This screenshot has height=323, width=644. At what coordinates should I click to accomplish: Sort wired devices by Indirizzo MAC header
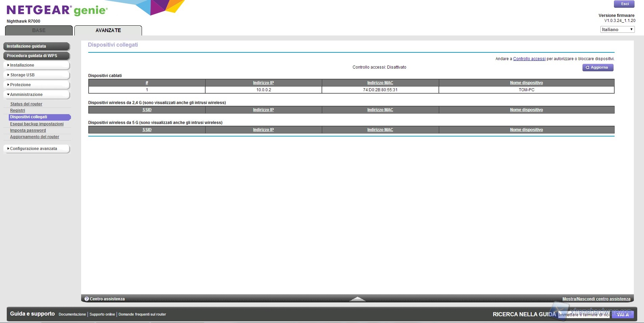pyautogui.click(x=380, y=83)
